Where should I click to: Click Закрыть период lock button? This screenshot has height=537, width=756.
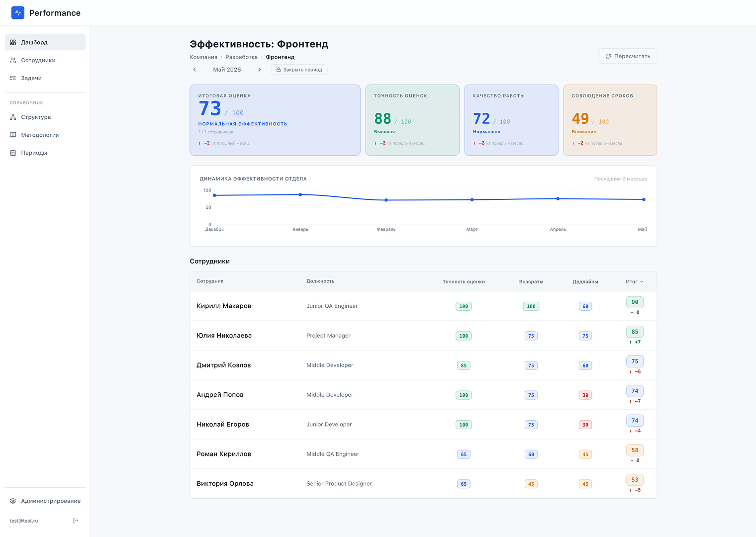pyautogui.click(x=299, y=70)
